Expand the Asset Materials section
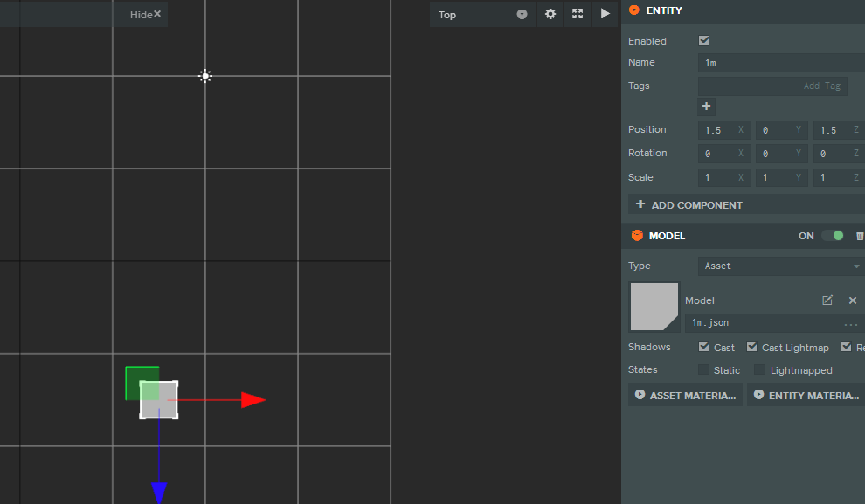The height and width of the screenshot is (504, 865). [x=685, y=396]
